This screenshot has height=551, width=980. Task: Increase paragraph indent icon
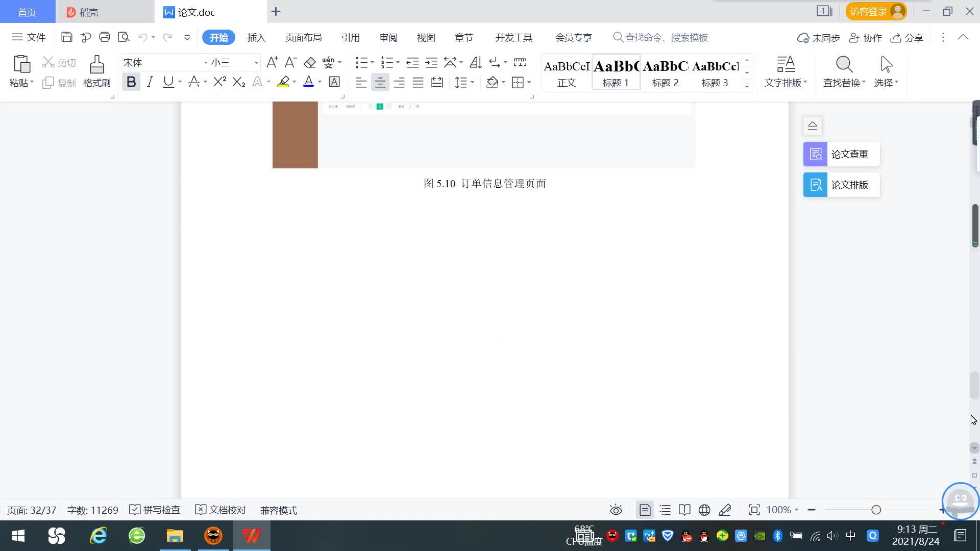tap(431, 62)
